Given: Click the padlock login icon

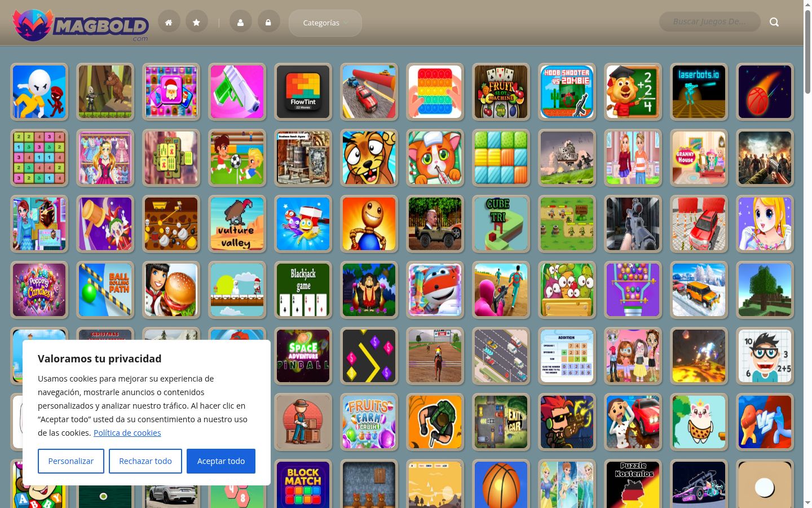Looking at the screenshot, I should coord(268,22).
